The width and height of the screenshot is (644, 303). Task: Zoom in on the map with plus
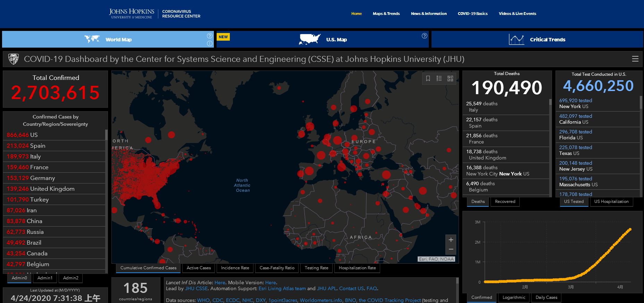451,240
